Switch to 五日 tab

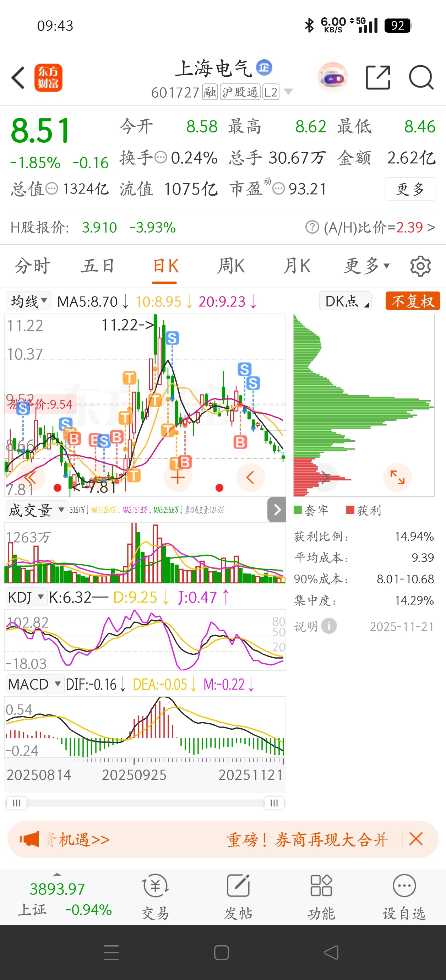[x=98, y=266]
